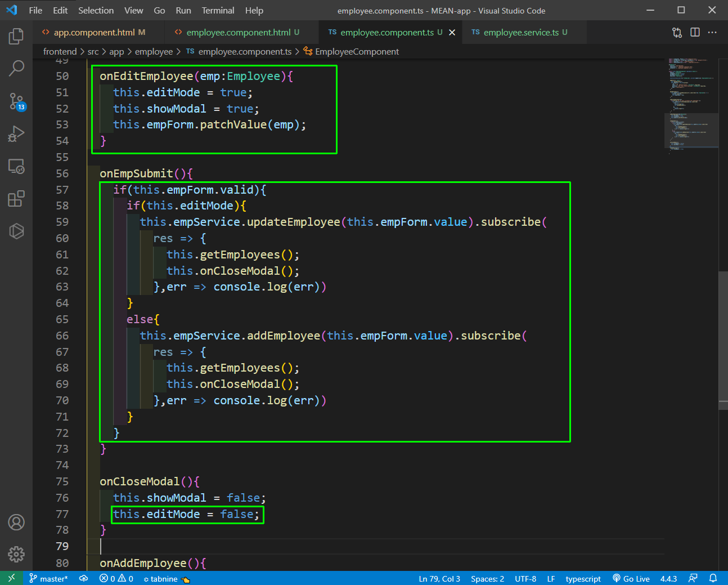Viewport: 728px width, 585px height.
Task: Open Source Control with 13 changes badge
Action: tap(16, 101)
